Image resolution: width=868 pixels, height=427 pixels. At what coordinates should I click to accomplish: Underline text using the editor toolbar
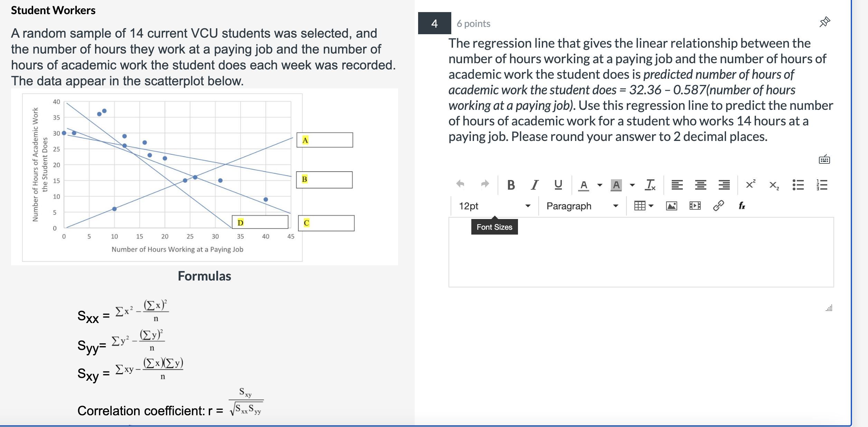pyautogui.click(x=558, y=185)
